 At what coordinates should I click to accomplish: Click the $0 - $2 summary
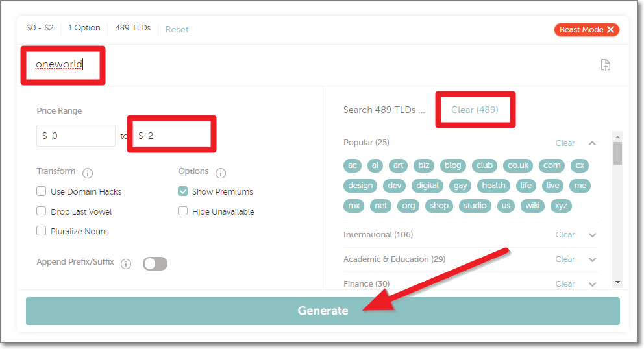coord(40,28)
